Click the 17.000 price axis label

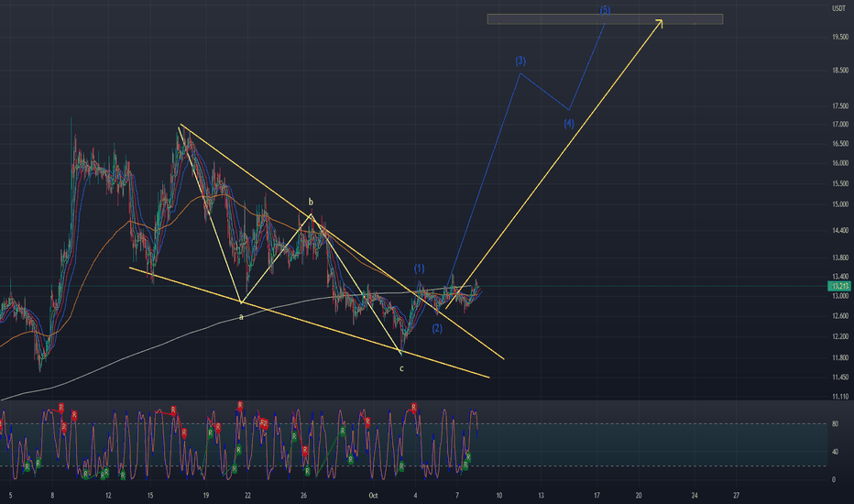840,125
